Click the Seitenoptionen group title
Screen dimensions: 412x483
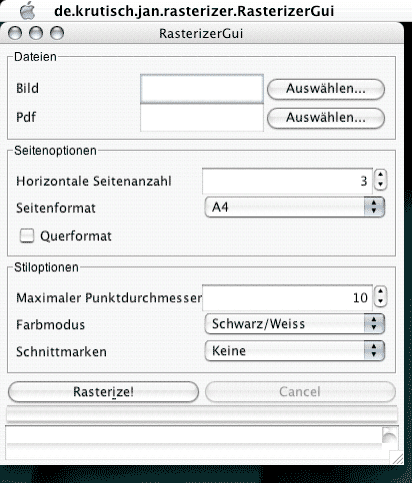tap(55, 151)
